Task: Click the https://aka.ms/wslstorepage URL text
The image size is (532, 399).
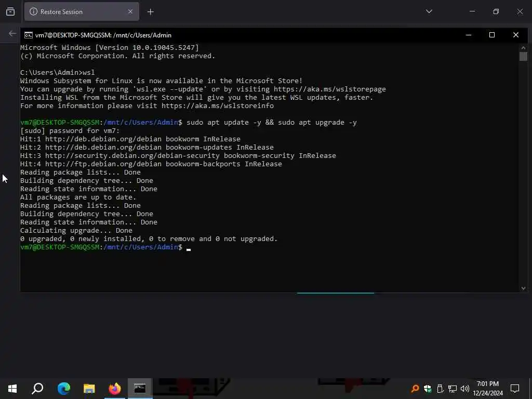Action: pyautogui.click(x=330, y=89)
